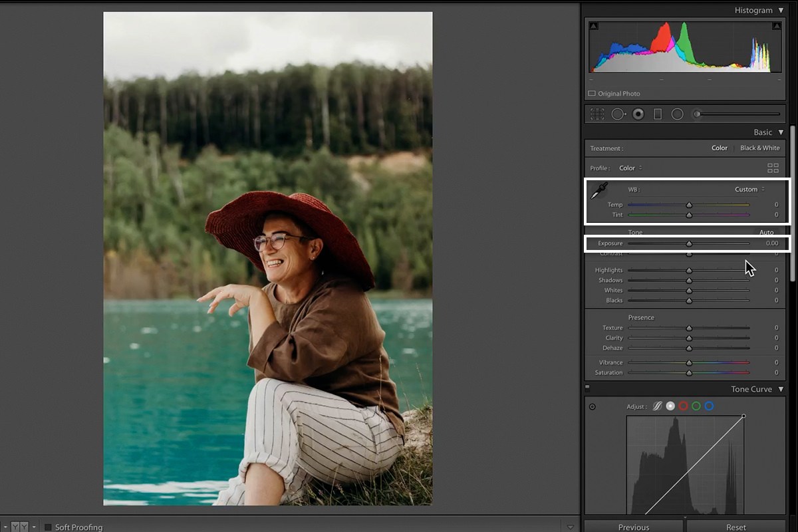The width and height of the screenshot is (798, 532).
Task: Select the Blue channel curve
Action: tap(709, 406)
